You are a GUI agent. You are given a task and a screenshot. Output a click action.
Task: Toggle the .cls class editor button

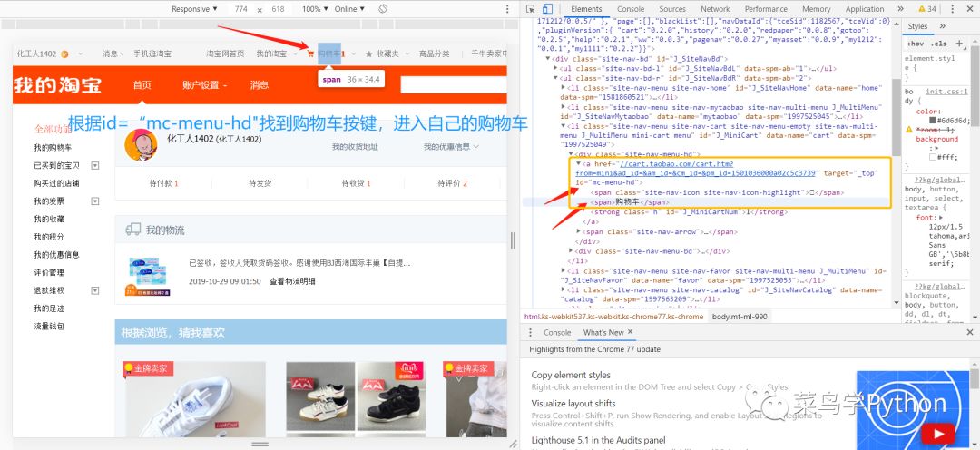click(938, 44)
